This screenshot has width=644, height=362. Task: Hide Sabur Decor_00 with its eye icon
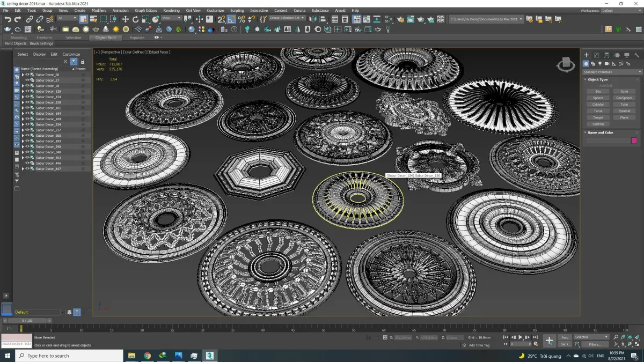click(27, 75)
